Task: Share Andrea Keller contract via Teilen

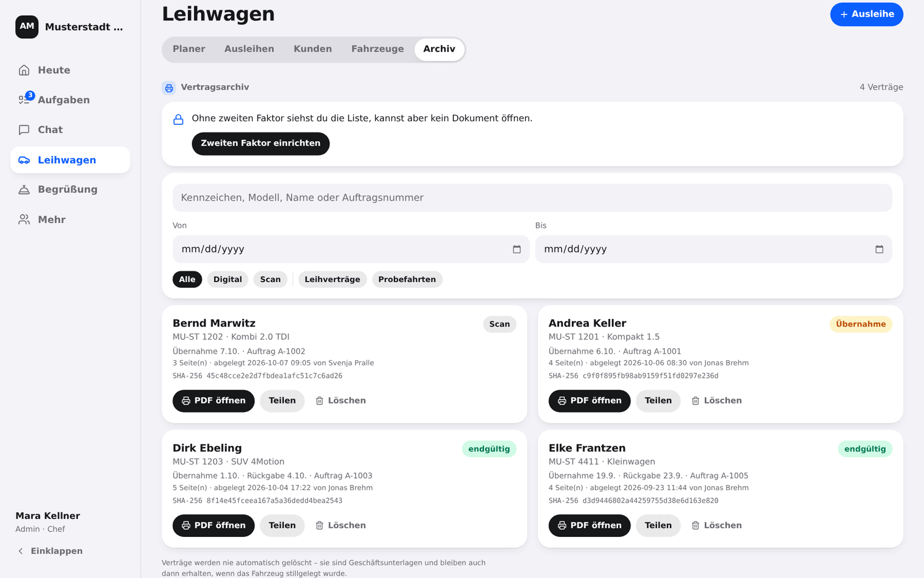Action: [658, 401]
